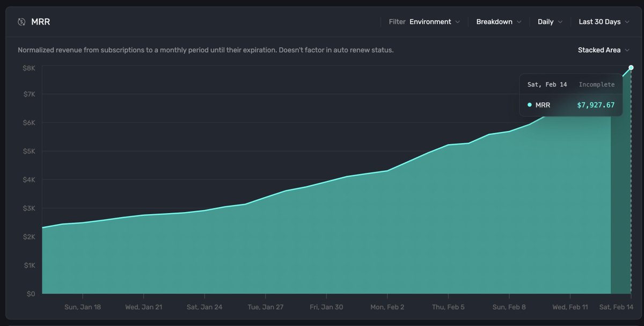The image size is (644, 326).
Task: Switch chart type via Stacked Area dropdown
Action: coord(604,50)
